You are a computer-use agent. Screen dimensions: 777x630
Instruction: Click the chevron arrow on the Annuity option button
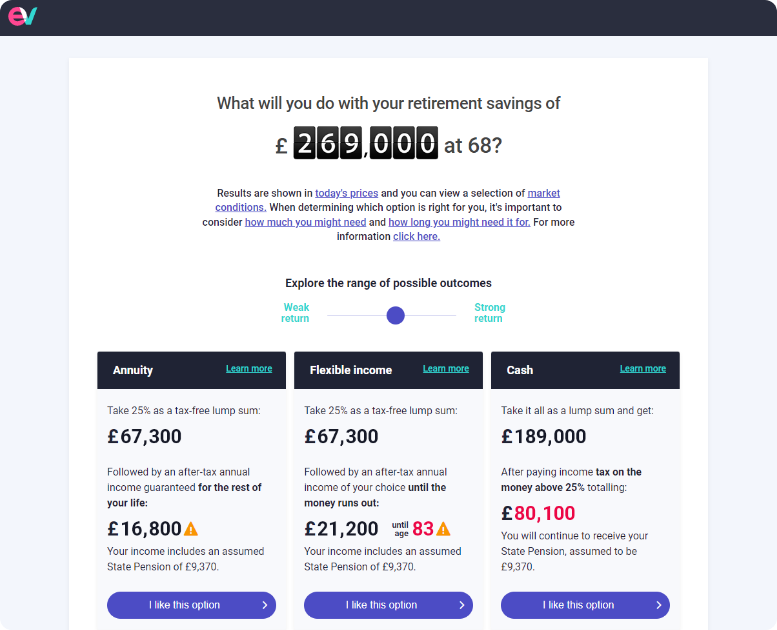coord(265,605)
